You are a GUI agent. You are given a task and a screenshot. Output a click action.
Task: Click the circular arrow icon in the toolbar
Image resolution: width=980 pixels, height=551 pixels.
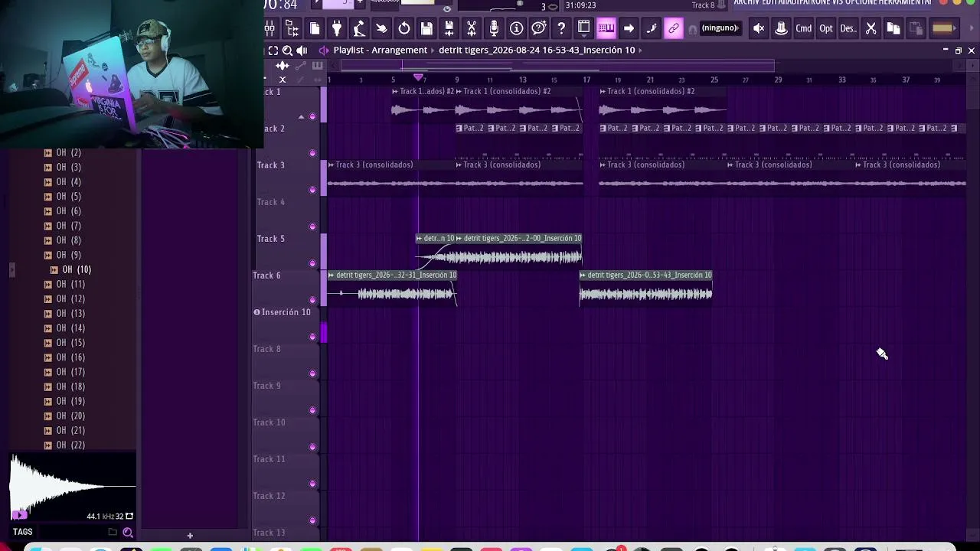point(403,29)
